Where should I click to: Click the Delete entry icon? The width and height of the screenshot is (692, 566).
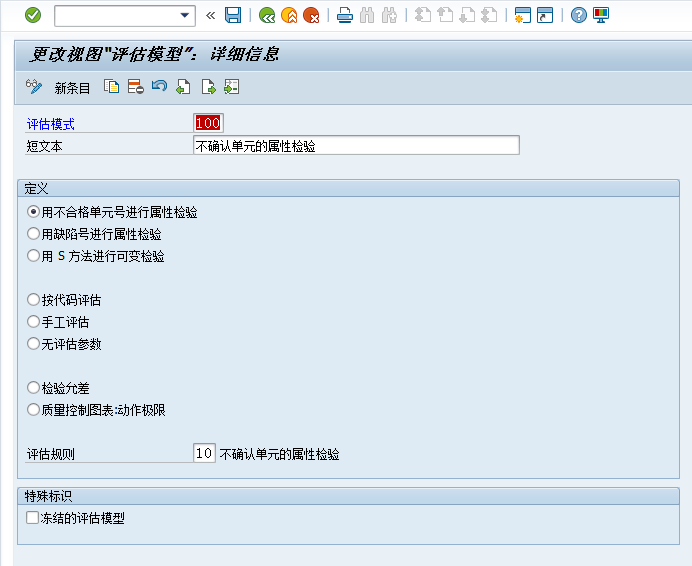click(135, 87)
